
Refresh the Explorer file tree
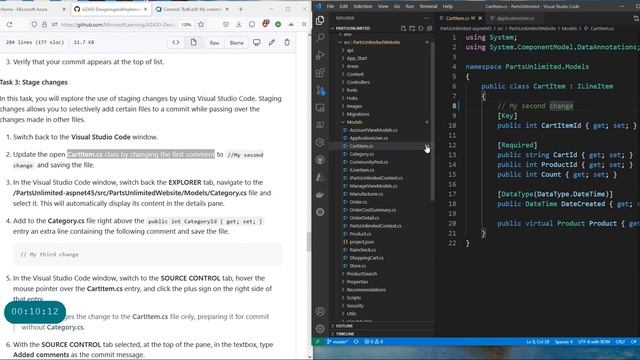pos(421,28)
